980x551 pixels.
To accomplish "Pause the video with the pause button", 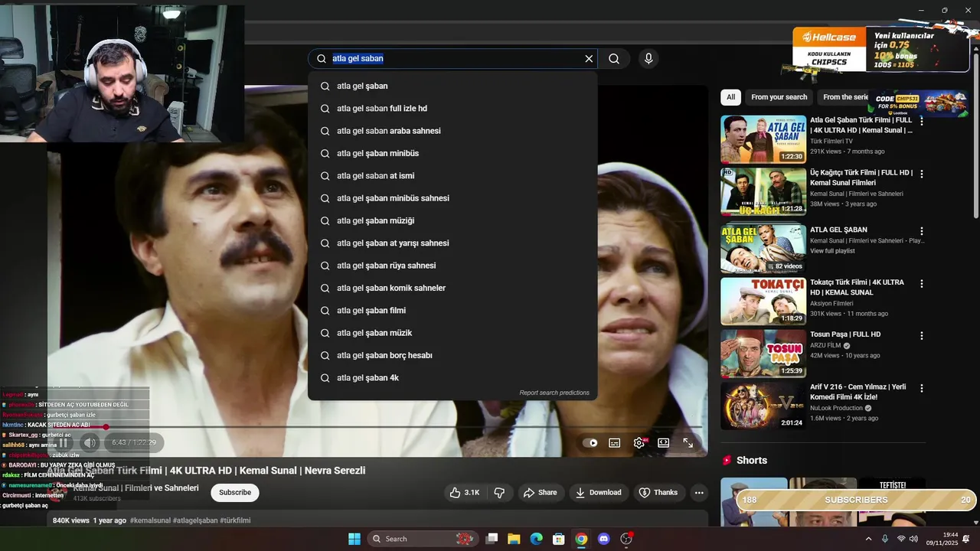I will 64,442.
